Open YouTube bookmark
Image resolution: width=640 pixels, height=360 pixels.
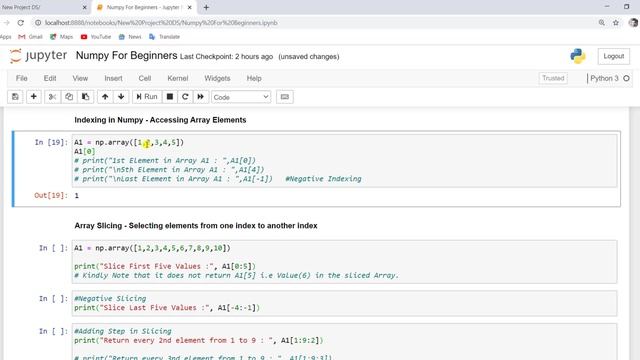pos(96,37)
